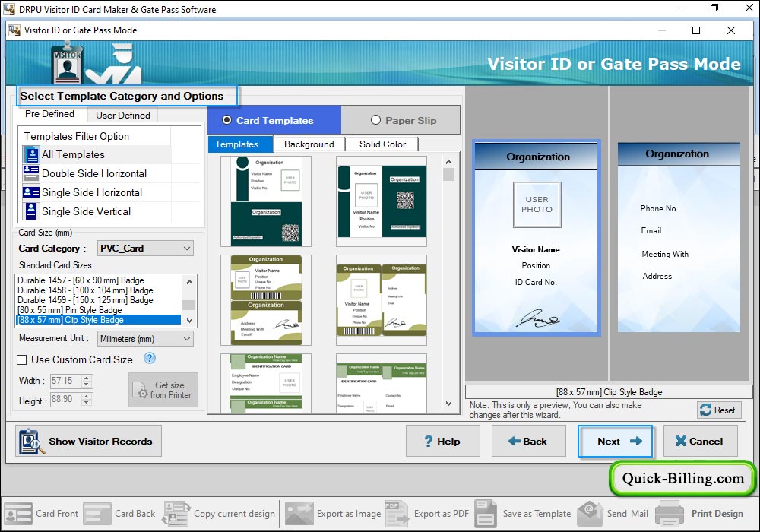760x532 pixels.
Task: Click the DRPU app icon in title bar
Action: pyautogui.click(x=8, y=9)
